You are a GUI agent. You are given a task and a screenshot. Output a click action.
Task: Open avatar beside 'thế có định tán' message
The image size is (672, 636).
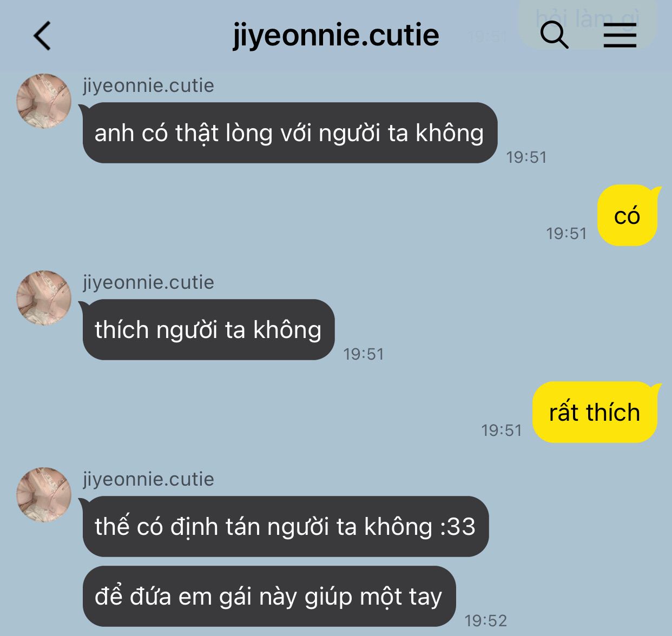44,495
